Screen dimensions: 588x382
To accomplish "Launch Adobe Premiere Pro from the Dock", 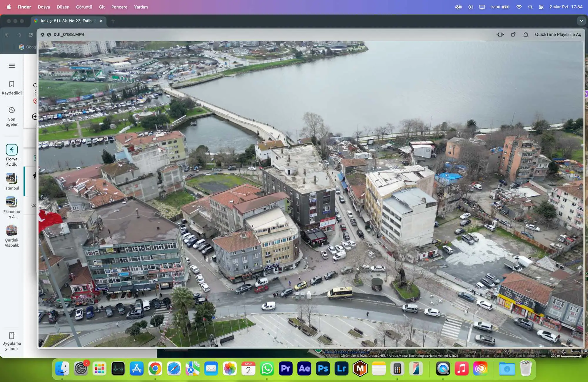I will click(x=285, y=368).
